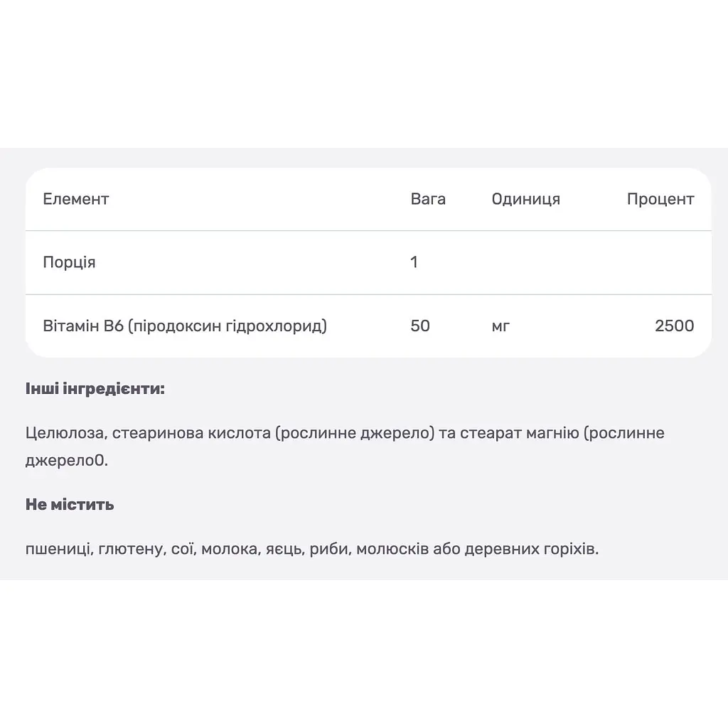Click the Елемент column header
This screenshot has height=728, width=728.
(75, 199)
